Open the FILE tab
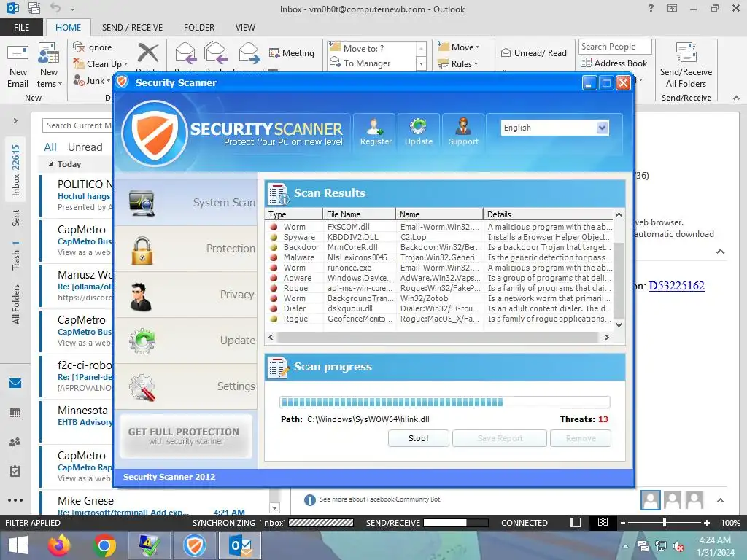The height and width of the screenshot is (560, 747). tap(21, 27)
